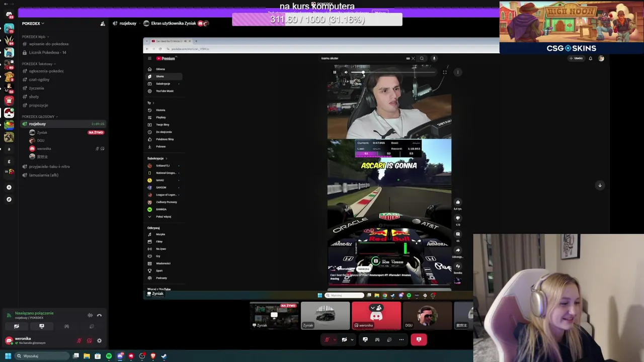Go to next Short with down arrow
The image size is (644, 362).
tap(600, 186)
